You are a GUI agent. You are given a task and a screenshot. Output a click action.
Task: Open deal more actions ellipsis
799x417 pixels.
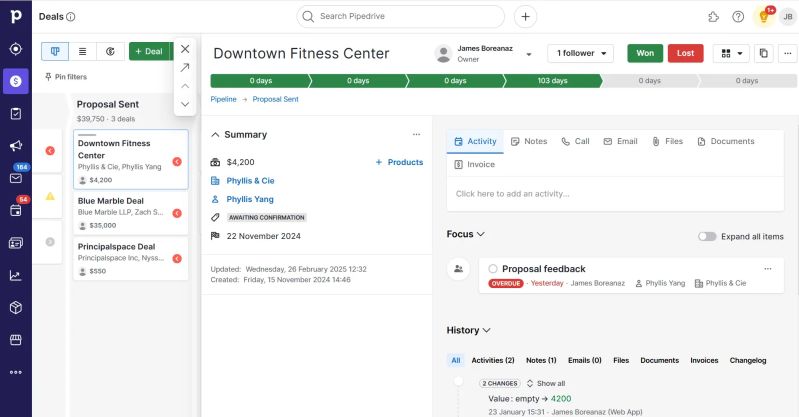click(x=788, y=53)
